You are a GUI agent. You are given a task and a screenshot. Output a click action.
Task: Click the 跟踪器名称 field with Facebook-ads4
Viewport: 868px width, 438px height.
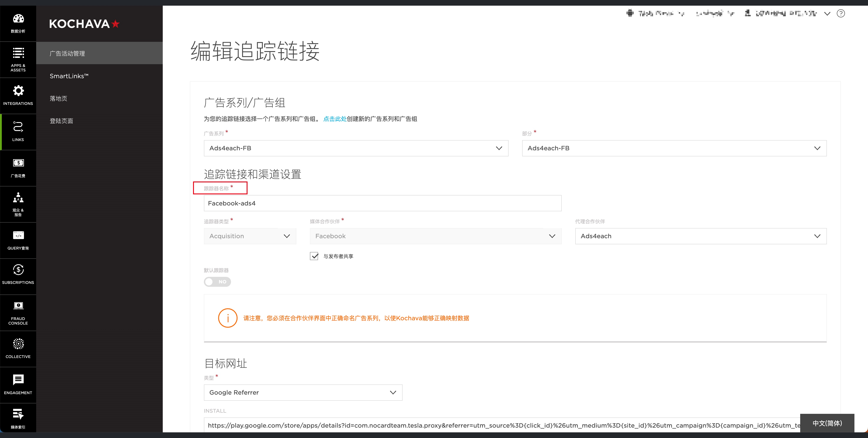pos(382,203)
